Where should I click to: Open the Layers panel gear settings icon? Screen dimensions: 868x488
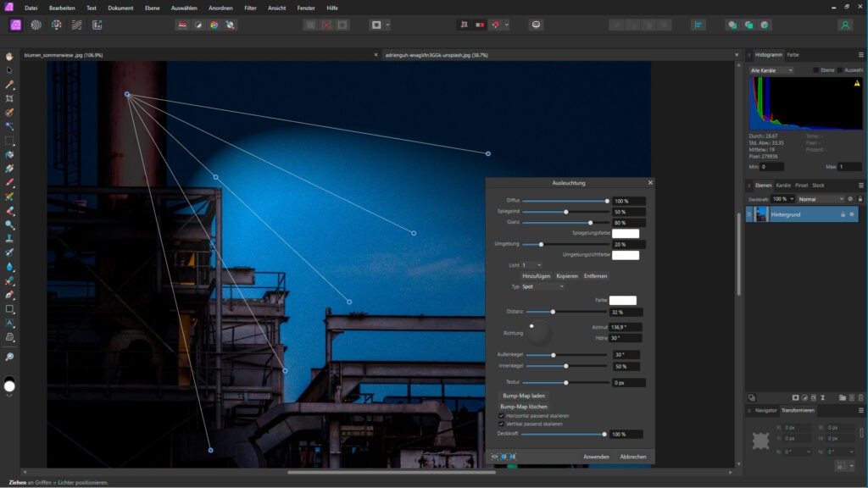[x=850, y=199]
